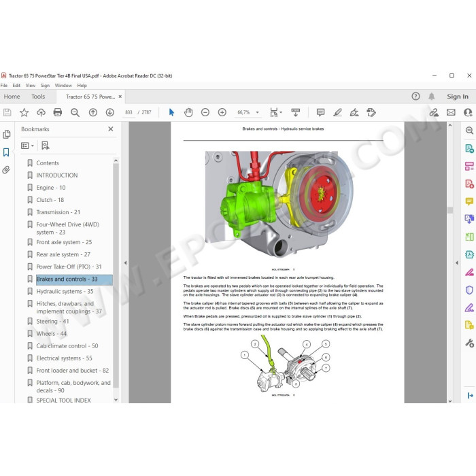Screen dimensions: 476x476
Task: Share a link to this file
Action: [x=434, y=113]
